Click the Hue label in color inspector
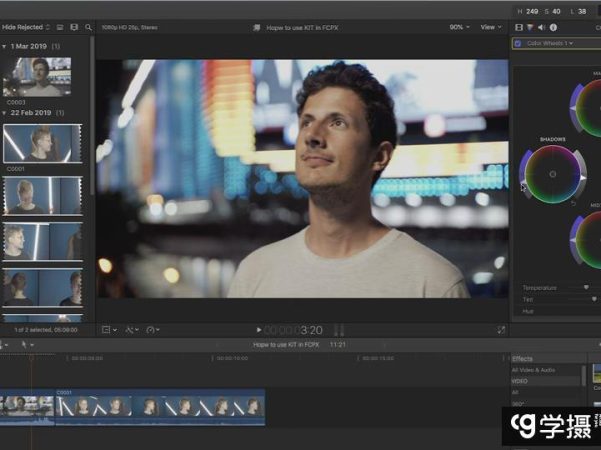601x450 pixels. pyautogui.click(x=528, y=311)
